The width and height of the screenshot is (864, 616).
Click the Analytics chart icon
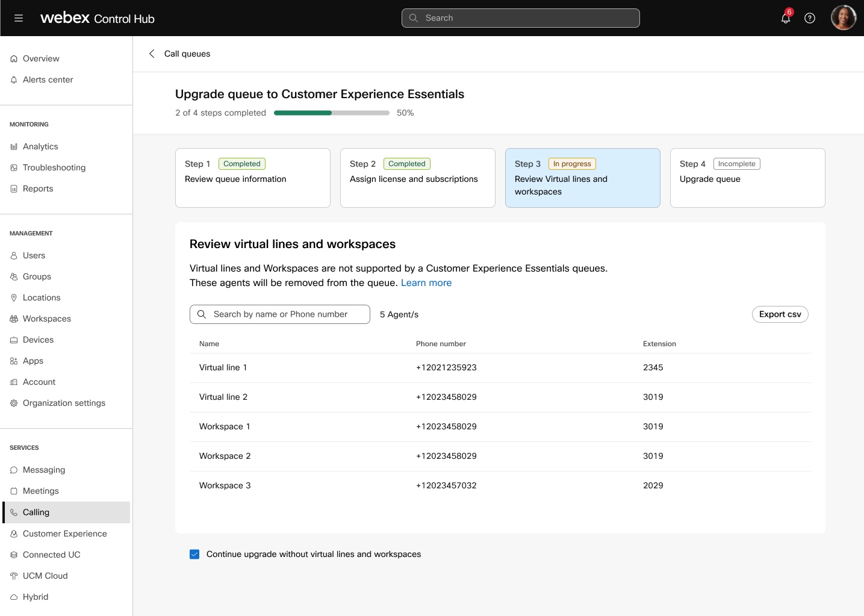(x=14, y=147)
